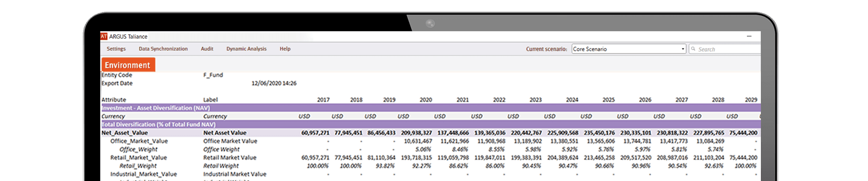This screenshot has width=868, height=181.
Task: Open the Settings menu
Action: pos(116,49)
